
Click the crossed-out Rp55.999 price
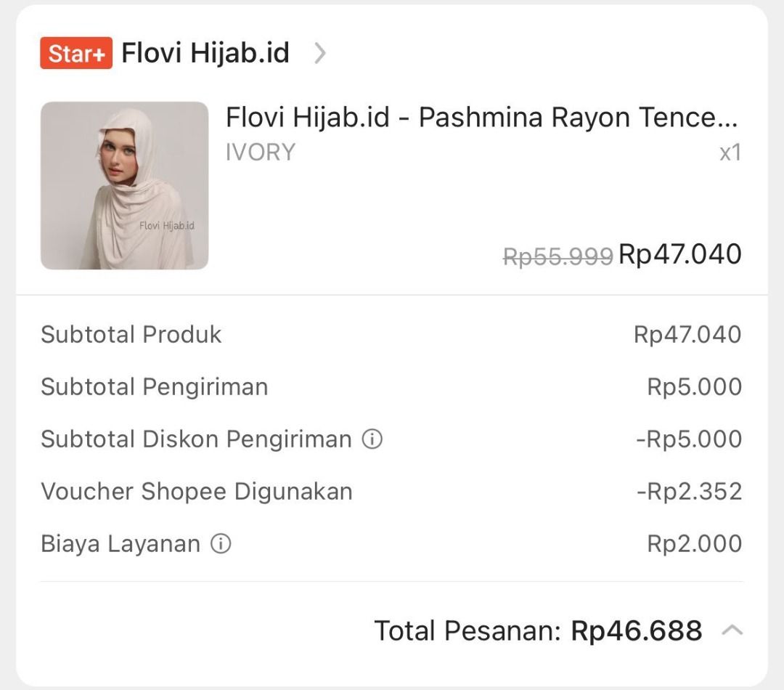(558, 256)
